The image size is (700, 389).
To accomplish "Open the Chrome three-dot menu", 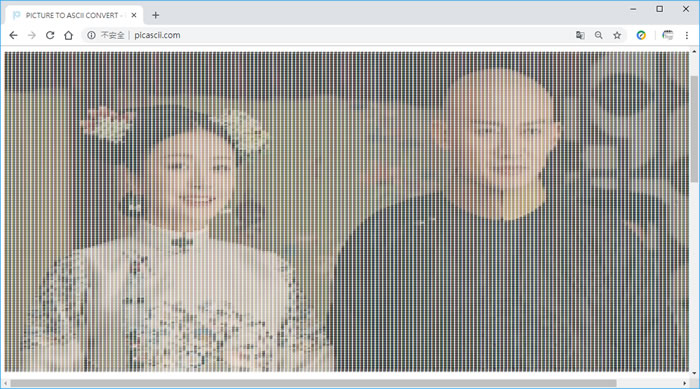I will click(687, 35).
